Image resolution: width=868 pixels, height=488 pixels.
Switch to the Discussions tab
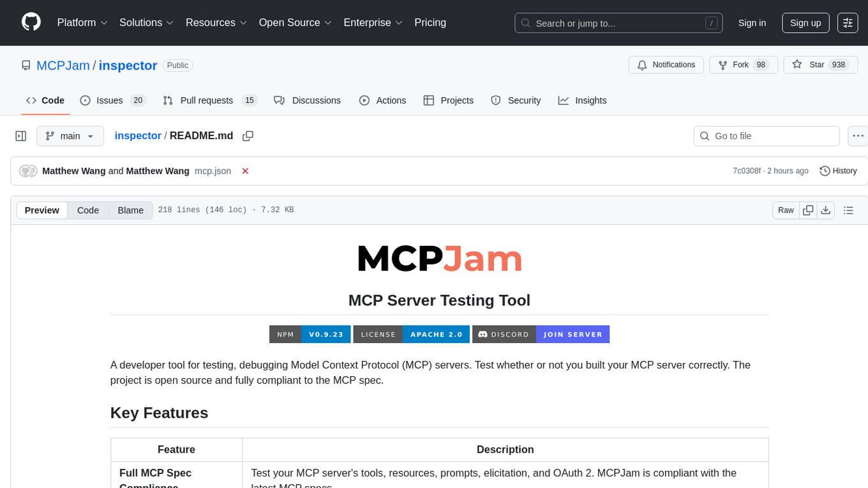tap(307, 100)
